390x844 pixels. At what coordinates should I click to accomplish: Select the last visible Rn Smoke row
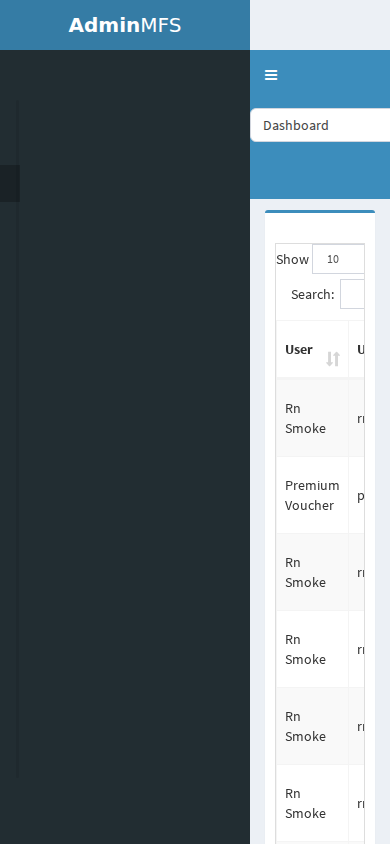[321, 803]
